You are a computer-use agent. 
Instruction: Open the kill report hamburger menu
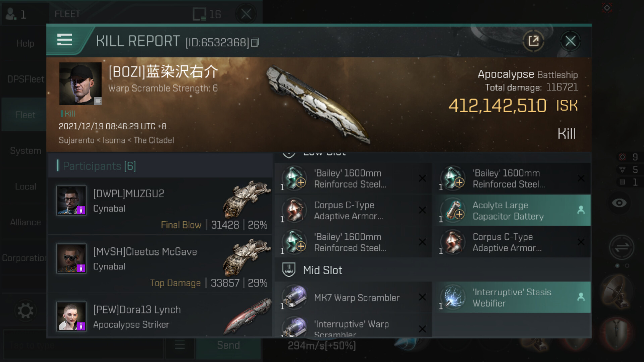[x=65, y=40]
